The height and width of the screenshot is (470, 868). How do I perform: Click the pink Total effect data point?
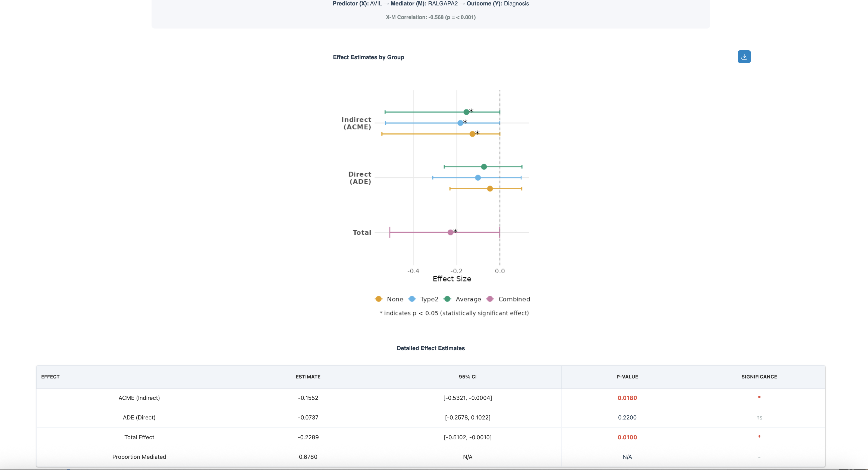point(450,232)
